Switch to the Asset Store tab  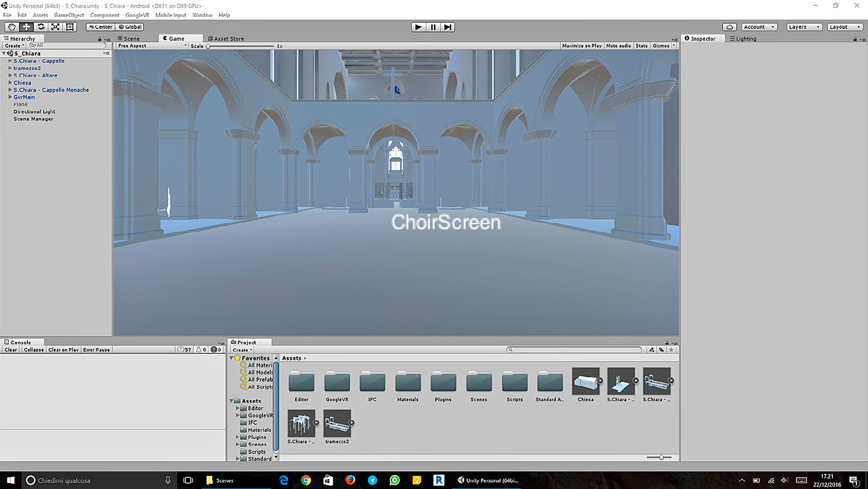tap(226, 38)
